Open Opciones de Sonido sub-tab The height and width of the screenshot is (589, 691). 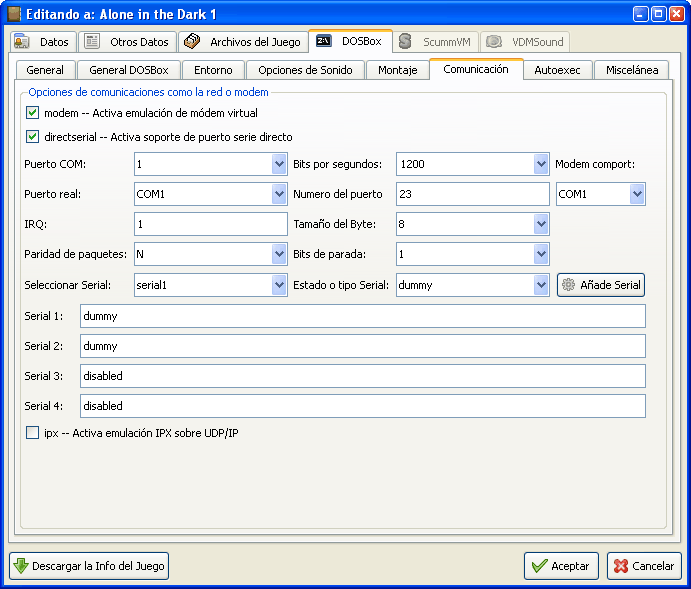tap(305, 70)
